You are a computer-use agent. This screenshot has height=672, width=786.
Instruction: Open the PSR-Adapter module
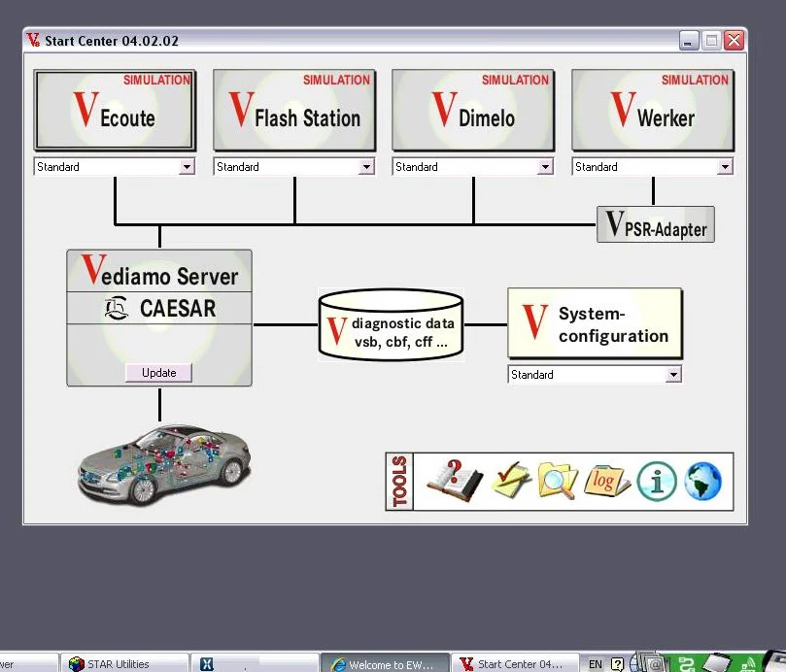pyautogui.click(x=656, y=224)
